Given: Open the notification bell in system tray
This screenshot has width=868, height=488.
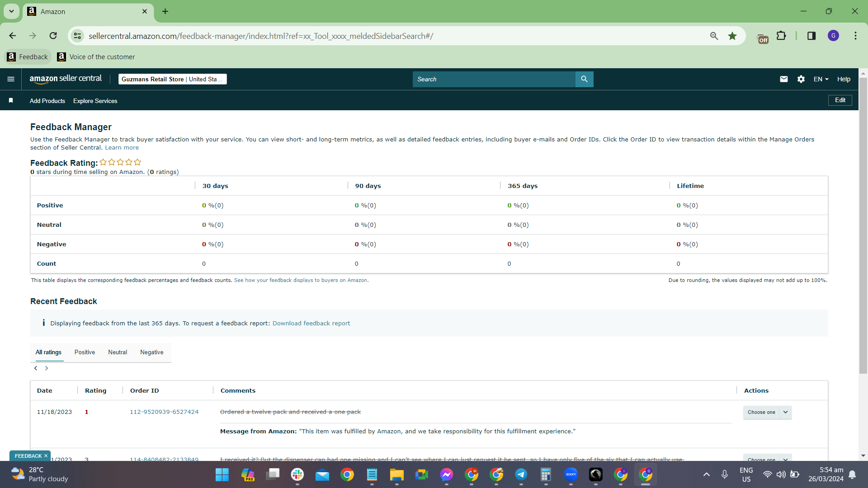Looking at the screenshot, I should (852, 474).
